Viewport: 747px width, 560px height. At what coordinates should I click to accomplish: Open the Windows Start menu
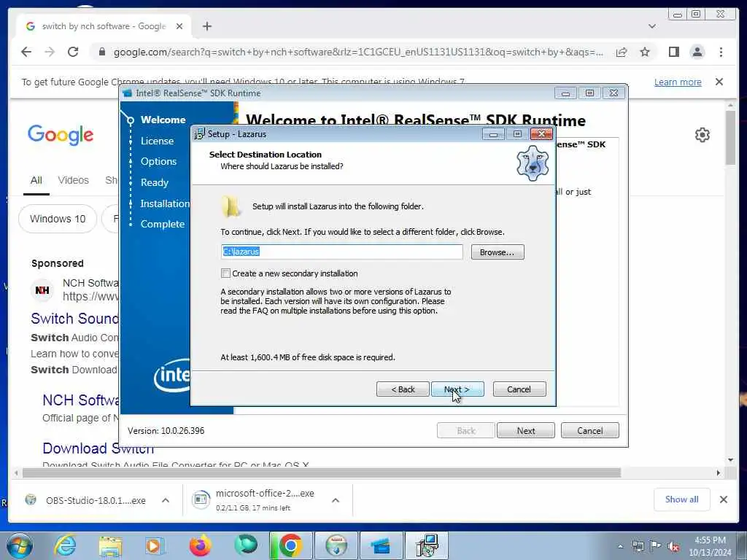(x=19, y=545)
